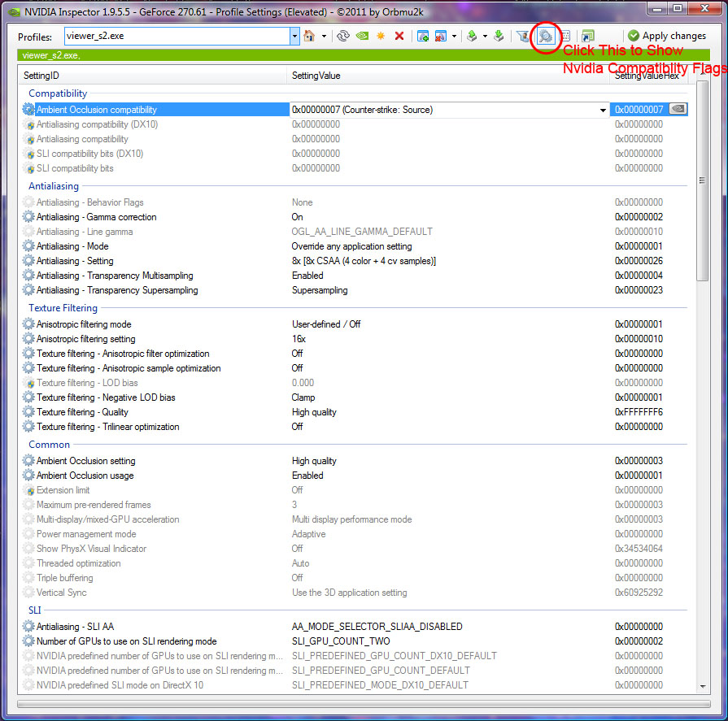Screen dimensions: 728x721
Task: Open the export options dropdown arrow
Action: (x=485, y=37)
